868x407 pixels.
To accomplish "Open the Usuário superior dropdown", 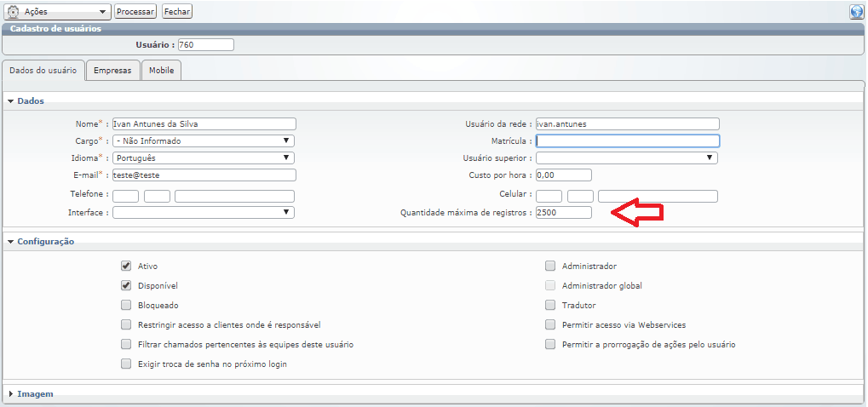I will 626,158.
